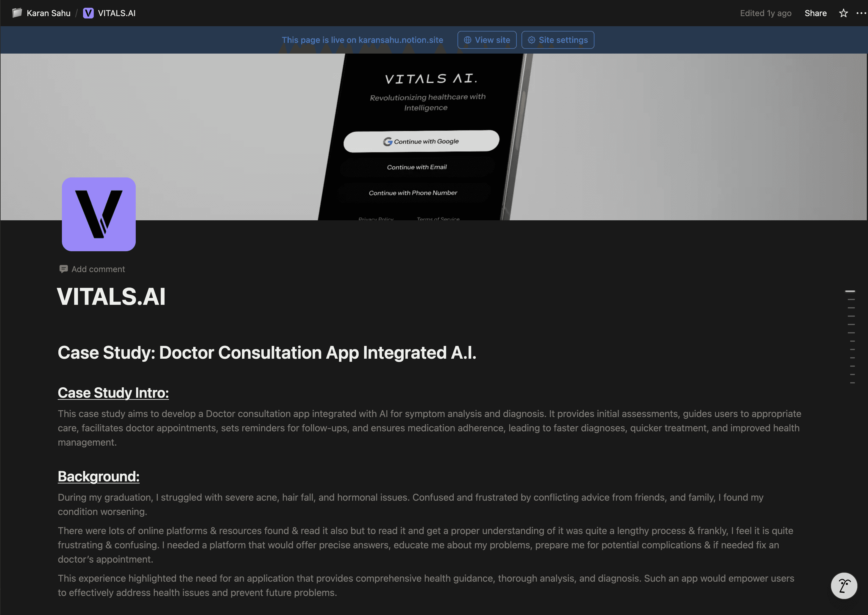Click the Background heading
This screenshot has width=868, height=615.
[x=99, y=476]
